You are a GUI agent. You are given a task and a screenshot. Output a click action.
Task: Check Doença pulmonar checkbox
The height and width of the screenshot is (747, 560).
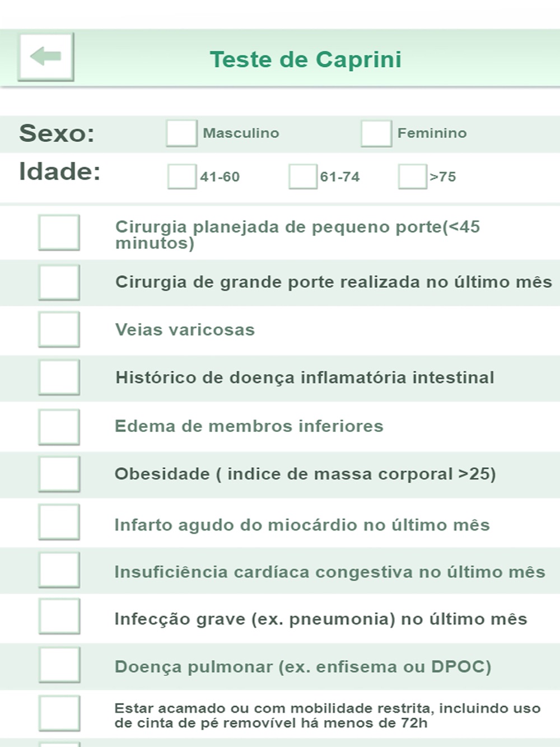click(x=59, y=665)
